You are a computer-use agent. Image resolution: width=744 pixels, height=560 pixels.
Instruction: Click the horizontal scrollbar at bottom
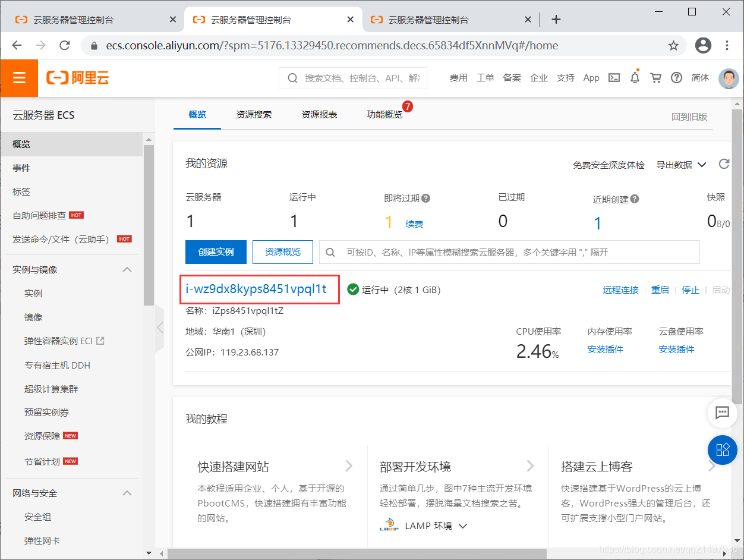357,553
